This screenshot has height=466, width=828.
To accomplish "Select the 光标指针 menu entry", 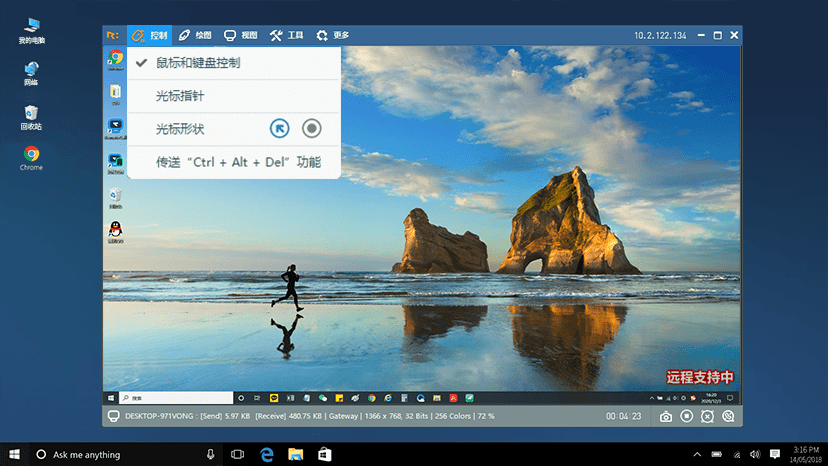I will coord(234,96).
